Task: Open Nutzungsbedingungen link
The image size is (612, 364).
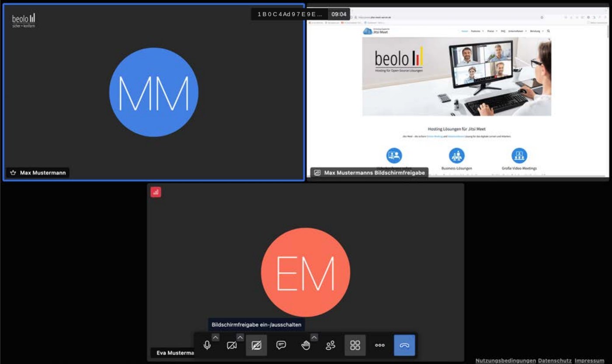Action: [506, 361]
